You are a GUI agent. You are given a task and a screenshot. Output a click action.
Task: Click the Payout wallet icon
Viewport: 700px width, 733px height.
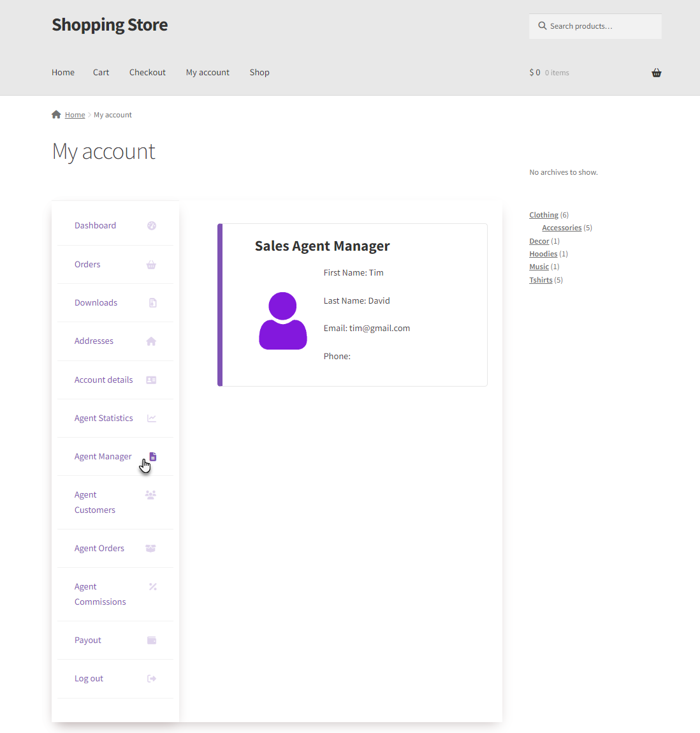point(152,640)
